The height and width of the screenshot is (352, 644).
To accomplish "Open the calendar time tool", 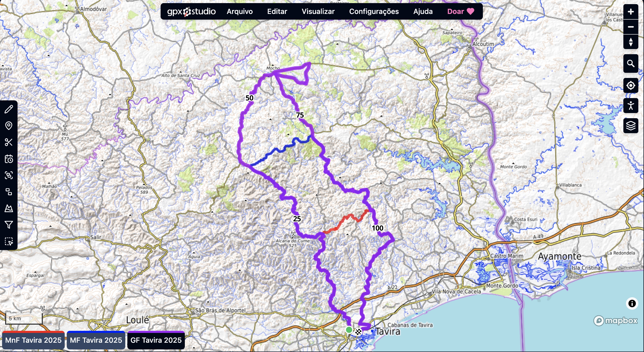I will (9, 159).
